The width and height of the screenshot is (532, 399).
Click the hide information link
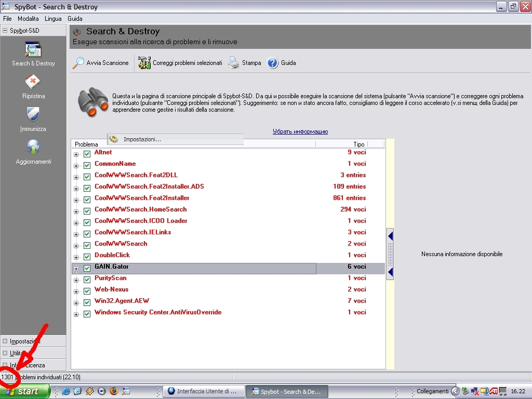(300, 131)
